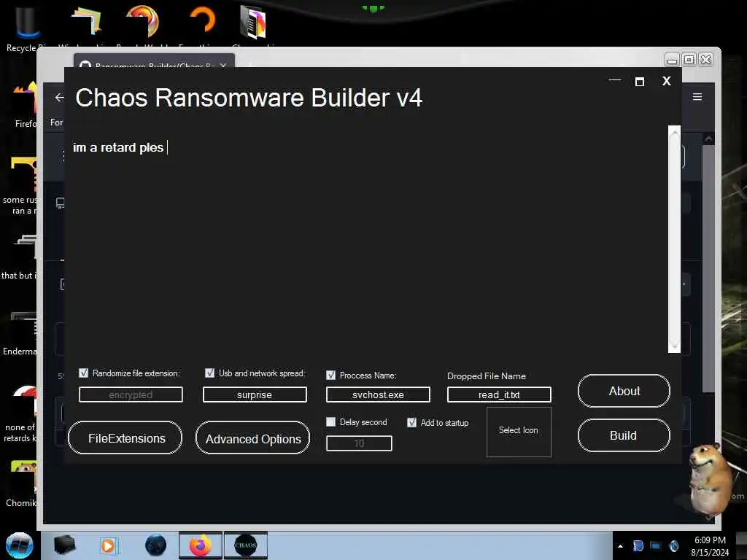The image size is (747, 560).
Task: Close the browser window
Action: pyautogui.click(x=706, y=60)
